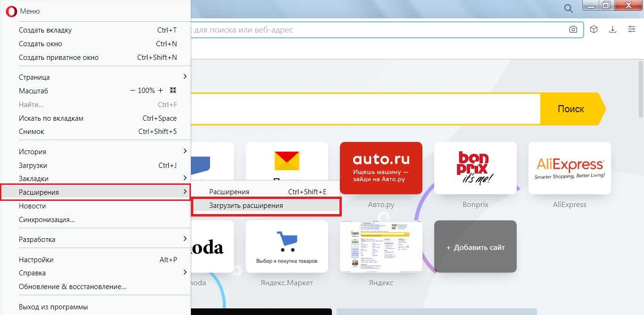Choose the Снимок menu entry
The height and width of the screenshot is (315, 644).
96,132
